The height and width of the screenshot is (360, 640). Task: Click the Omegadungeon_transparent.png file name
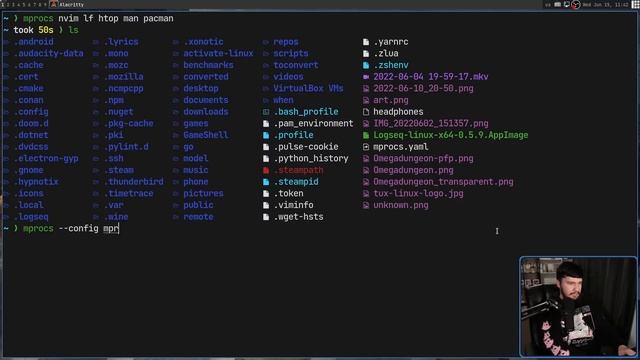click(x=443, y=182)
